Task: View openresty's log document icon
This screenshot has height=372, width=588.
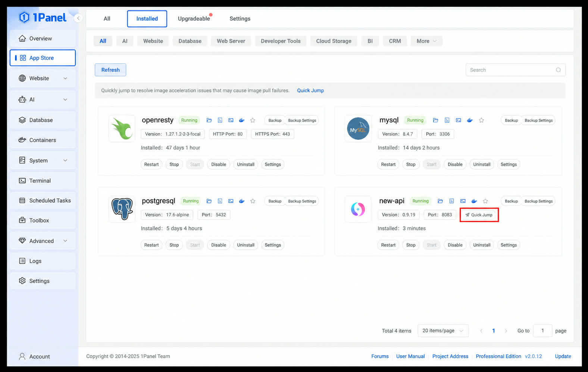Action: 220,120
